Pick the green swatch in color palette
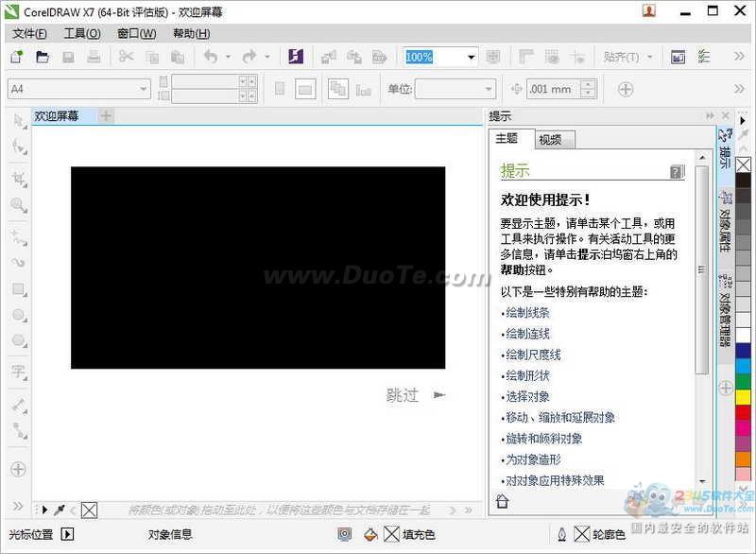Screen dimensions: 756x554 743,381
